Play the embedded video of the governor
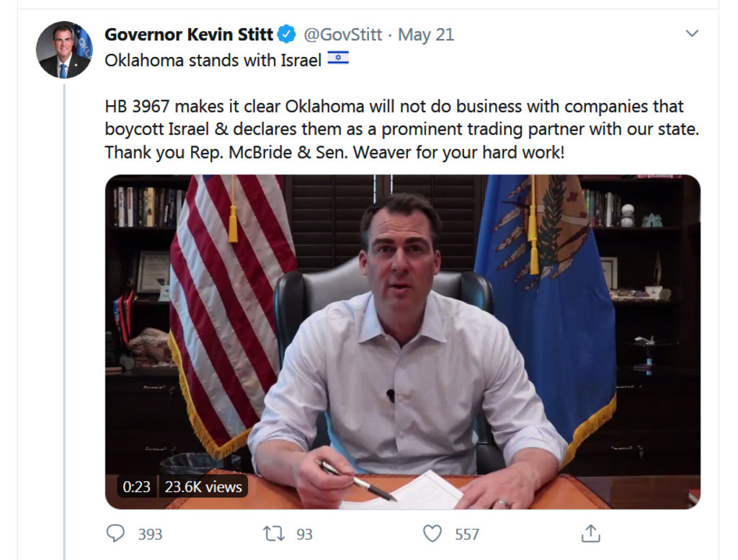738x560 pixels. [x=402, y=342]
